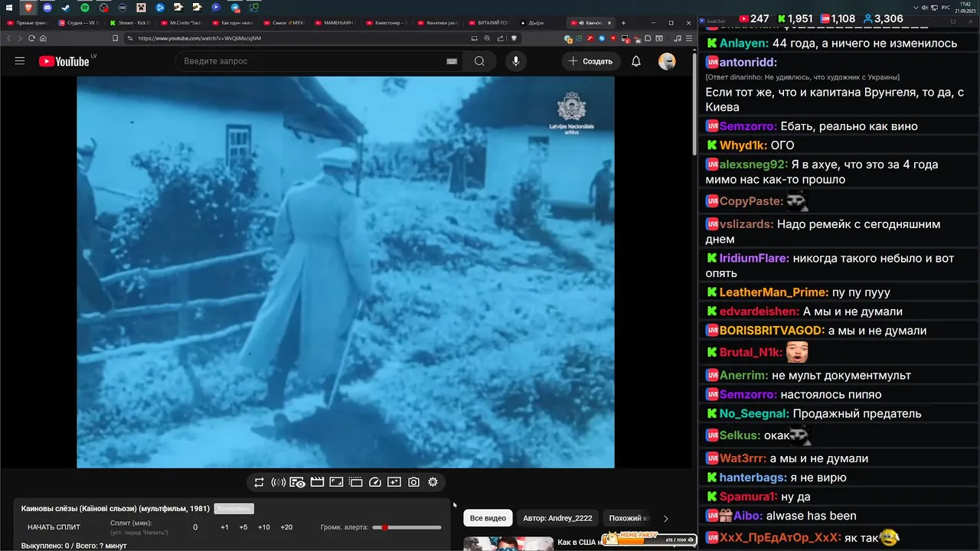980x551 pixels.
Task: Click the browser back arrow
Action: 9,38
